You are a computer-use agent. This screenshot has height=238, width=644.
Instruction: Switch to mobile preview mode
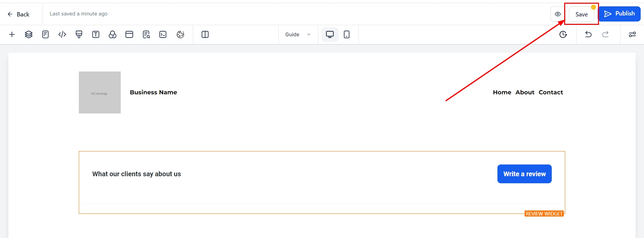pos(347,35)
